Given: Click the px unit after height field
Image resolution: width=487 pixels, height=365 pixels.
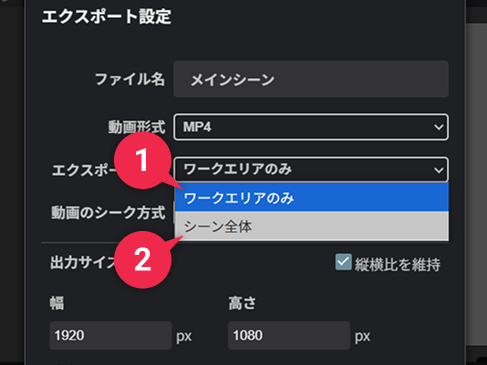Looking at the screenshot, I should 362,336.
